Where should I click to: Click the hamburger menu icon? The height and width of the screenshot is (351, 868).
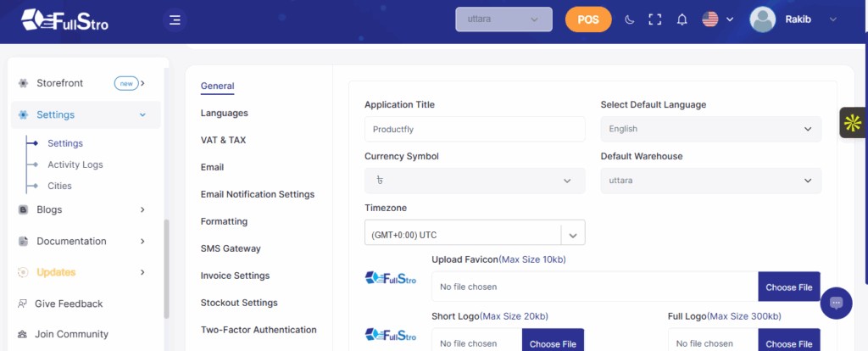pos(175,19)
